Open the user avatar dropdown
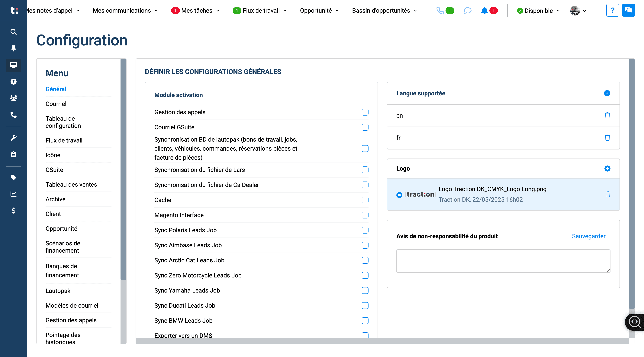644x357 pixels. pyautogui.click(x=578, y=11)
